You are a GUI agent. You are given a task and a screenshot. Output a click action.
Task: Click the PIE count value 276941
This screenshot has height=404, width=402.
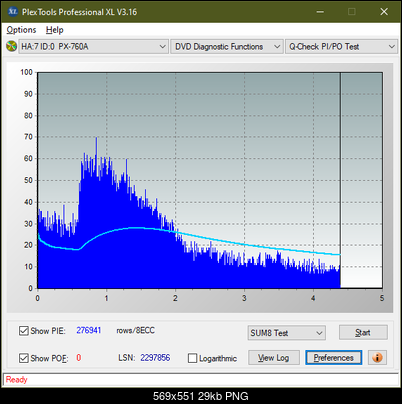[89, 330]
